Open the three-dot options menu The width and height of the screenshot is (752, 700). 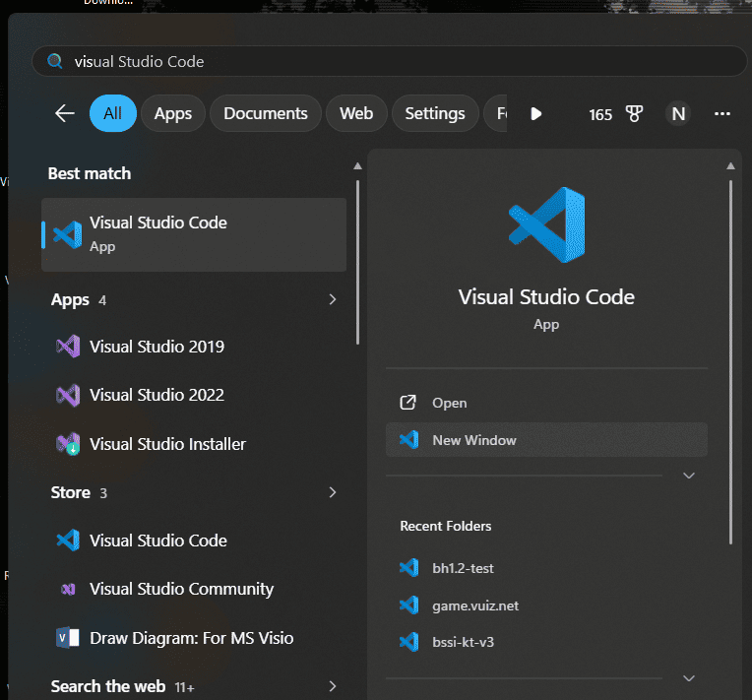pos(722,113)
